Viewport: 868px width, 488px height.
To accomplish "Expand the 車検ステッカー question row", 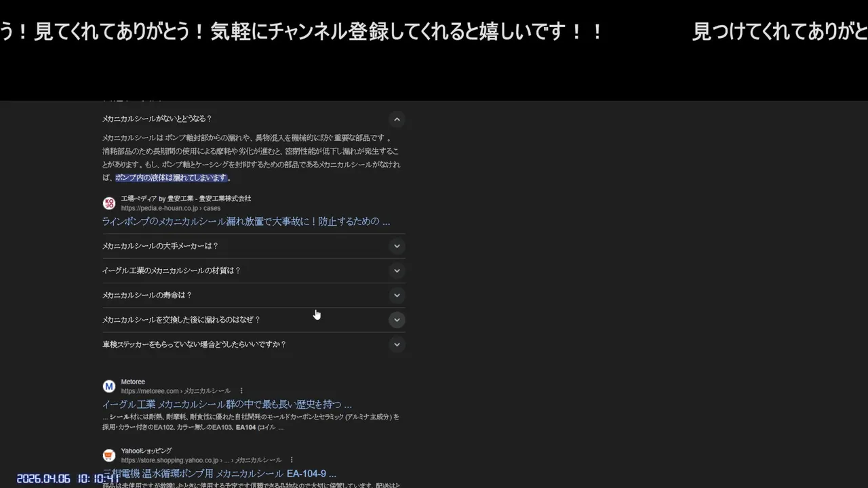I will [x=254, y=344].
